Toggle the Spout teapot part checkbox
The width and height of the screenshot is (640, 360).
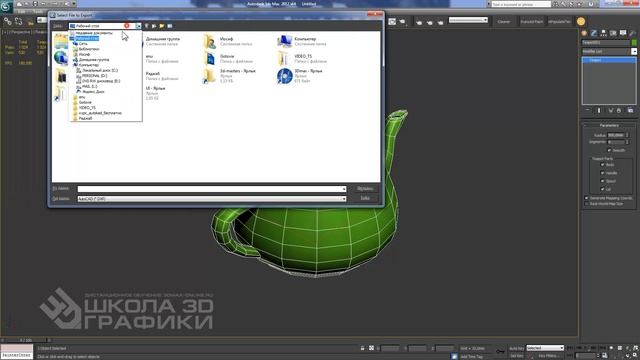point(602,181)
